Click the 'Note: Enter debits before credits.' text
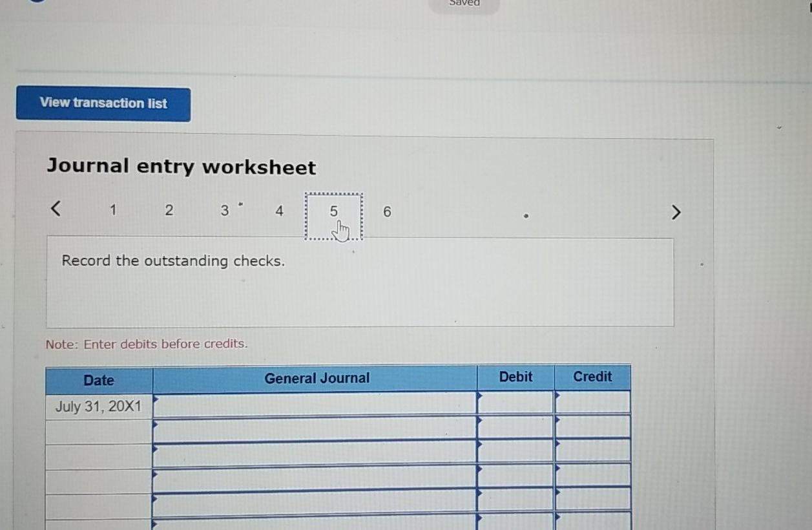This screenshot has width=812, height=530. pos(147,344)
